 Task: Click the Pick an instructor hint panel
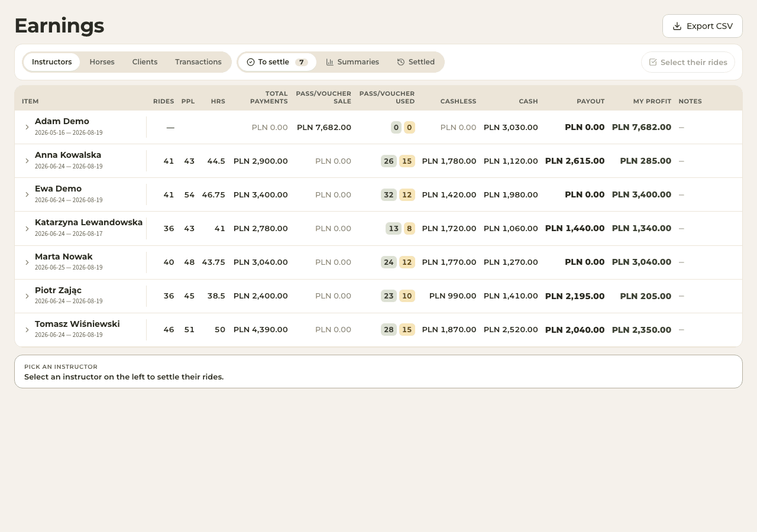pyautogui.click(x=378, y=371)
